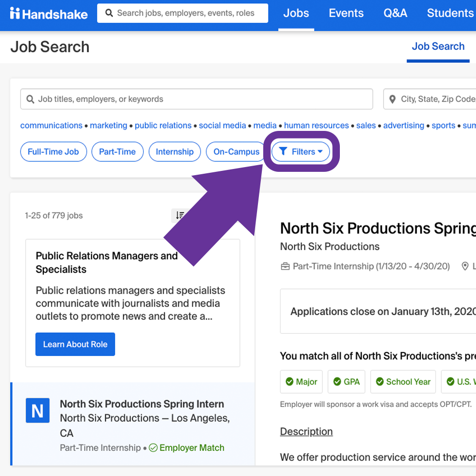Image resolution: width=476 pixels, height=476 pixels.
Task: Click the Description heading in job detail
Action: [306, 431]
